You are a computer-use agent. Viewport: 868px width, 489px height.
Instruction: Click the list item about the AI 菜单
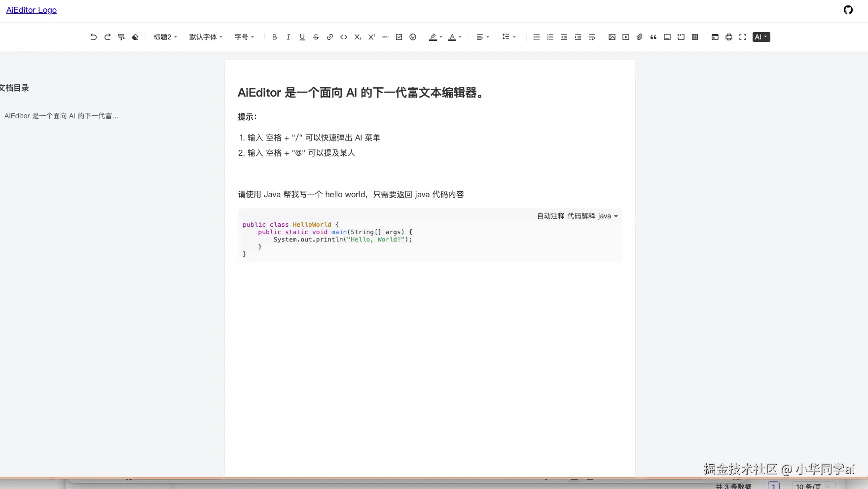[x=314, y=138]
